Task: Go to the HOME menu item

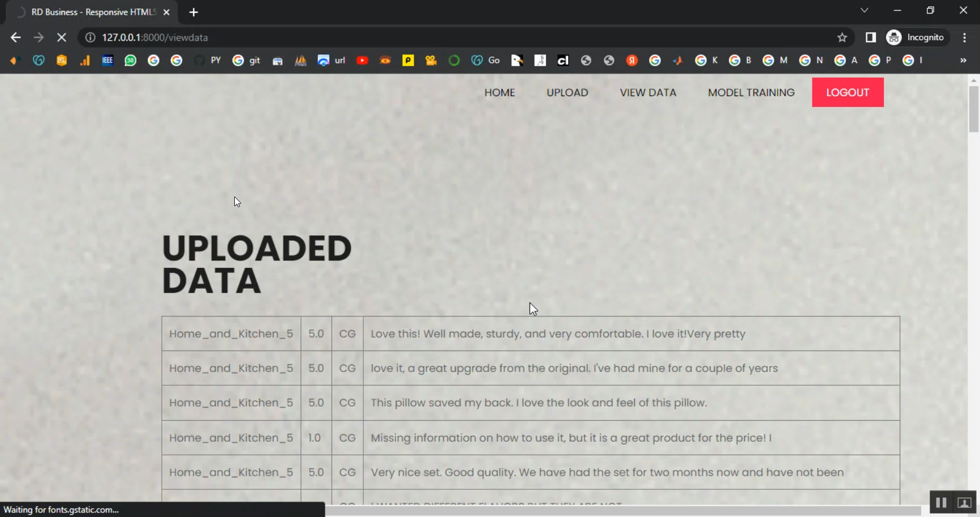Action: tap(500, 92)
